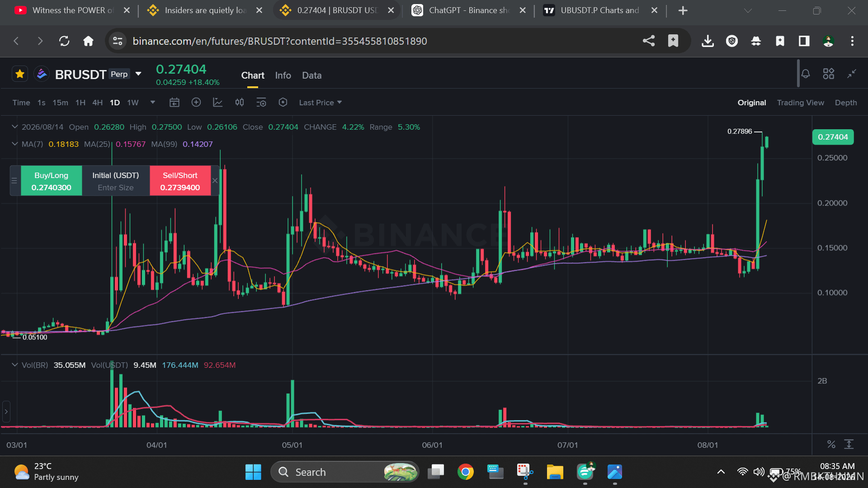
Task: Select the 1s time interval
Action: (x=42, y=103)
